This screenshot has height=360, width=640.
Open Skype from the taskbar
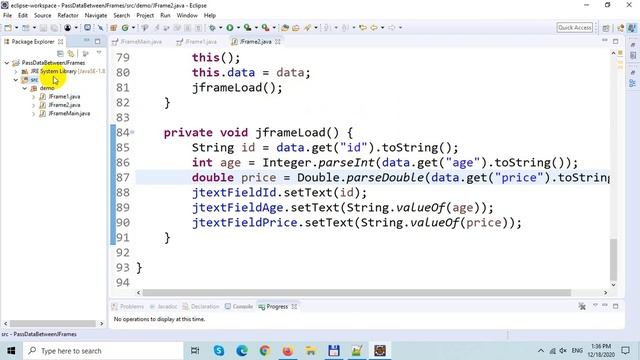(x=219, y=351)
